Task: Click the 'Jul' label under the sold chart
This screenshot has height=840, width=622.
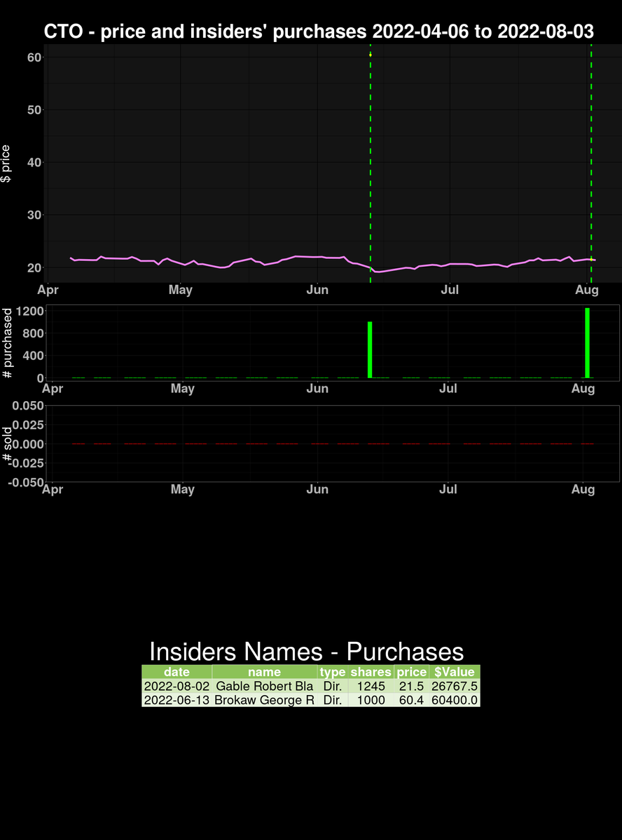Action: pyautogui.click(x=448, y=489)
